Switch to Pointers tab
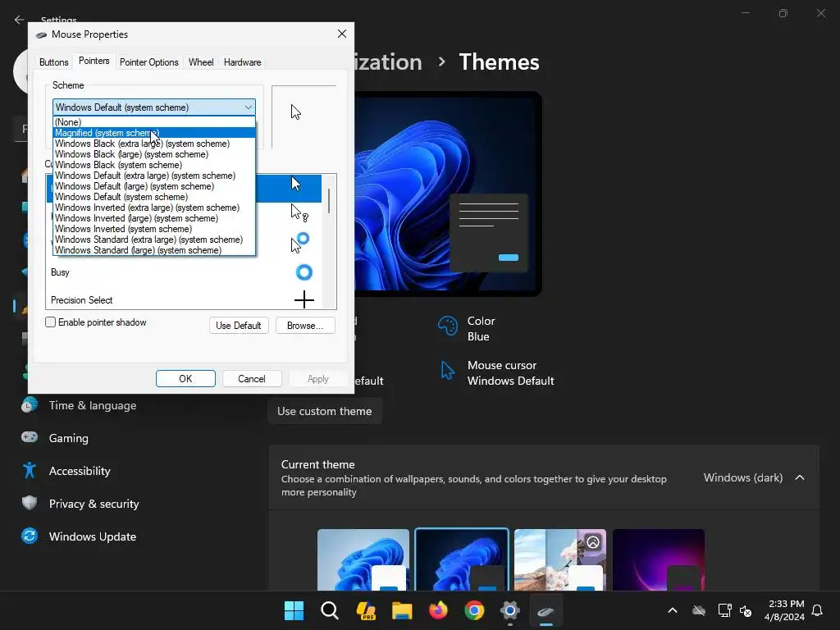 pos(94,61)
